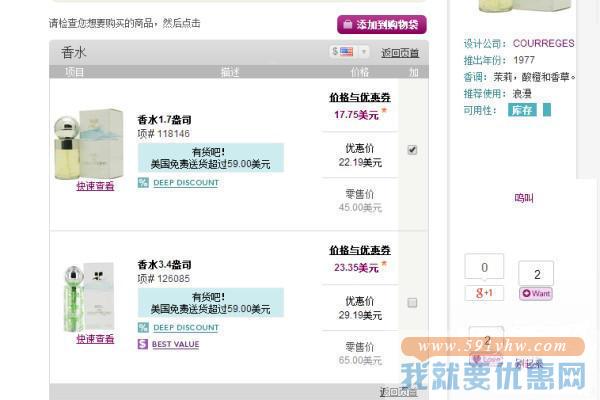The image size is (600, 400).
Task: Click the Google +1 button
Action: pos(484,293)
